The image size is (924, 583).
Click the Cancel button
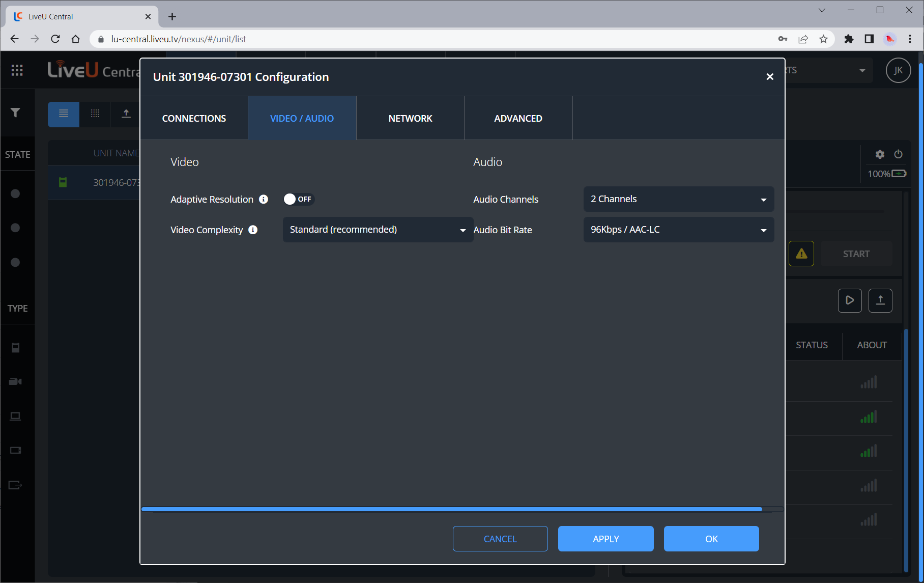[500, 539]
